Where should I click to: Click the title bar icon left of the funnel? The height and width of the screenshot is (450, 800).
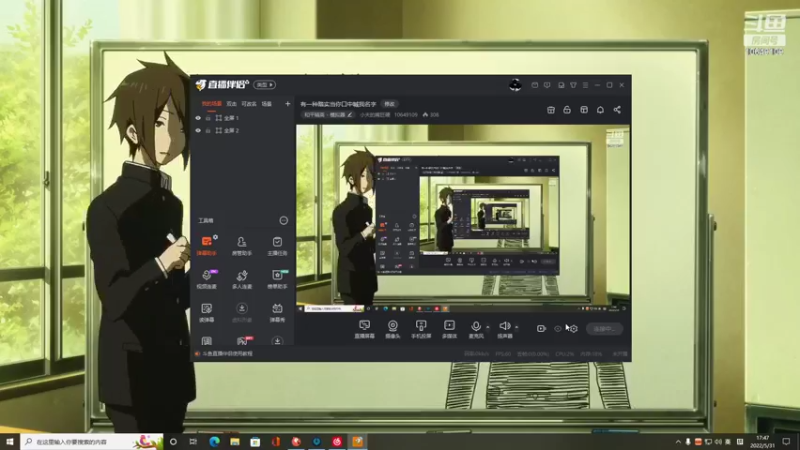click(x=561, y=85)
